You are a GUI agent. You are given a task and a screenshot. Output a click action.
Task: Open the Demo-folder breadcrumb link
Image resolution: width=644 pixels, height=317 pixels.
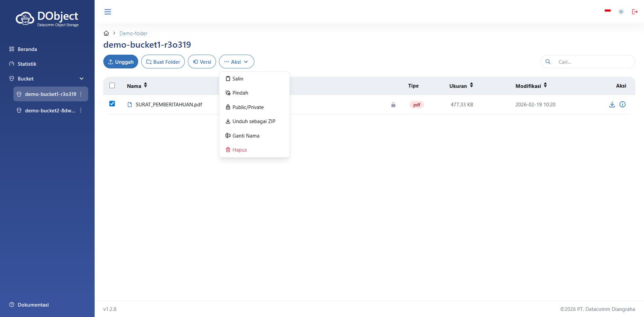coord(133,34)
